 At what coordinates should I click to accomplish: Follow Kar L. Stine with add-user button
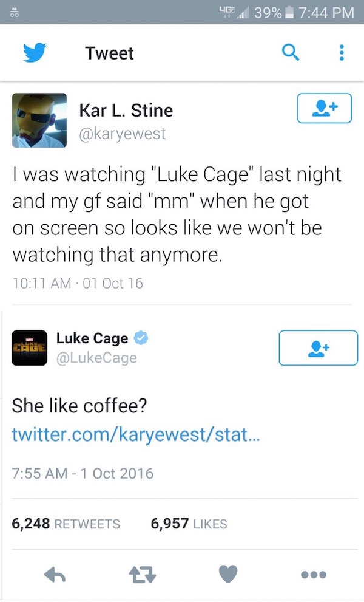coord(324,108)
